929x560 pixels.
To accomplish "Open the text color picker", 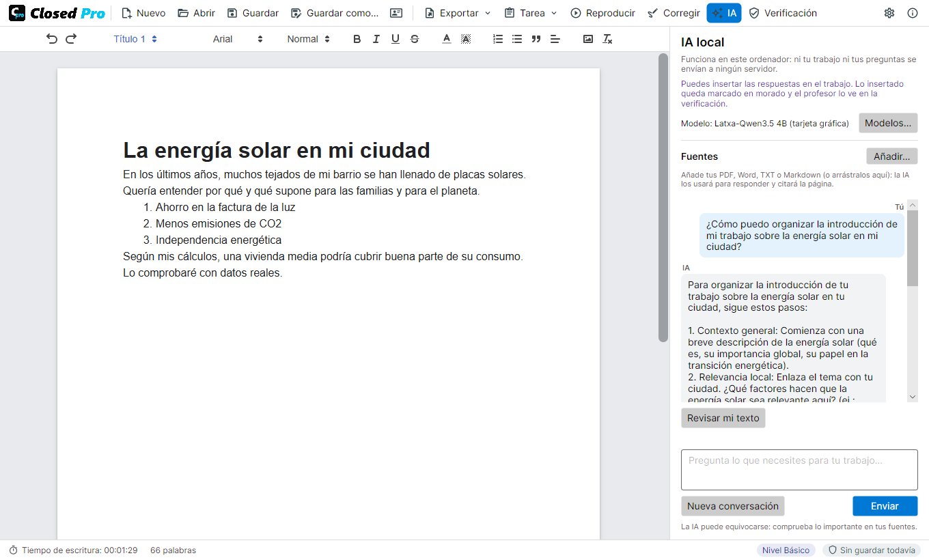I will point(447,39).
